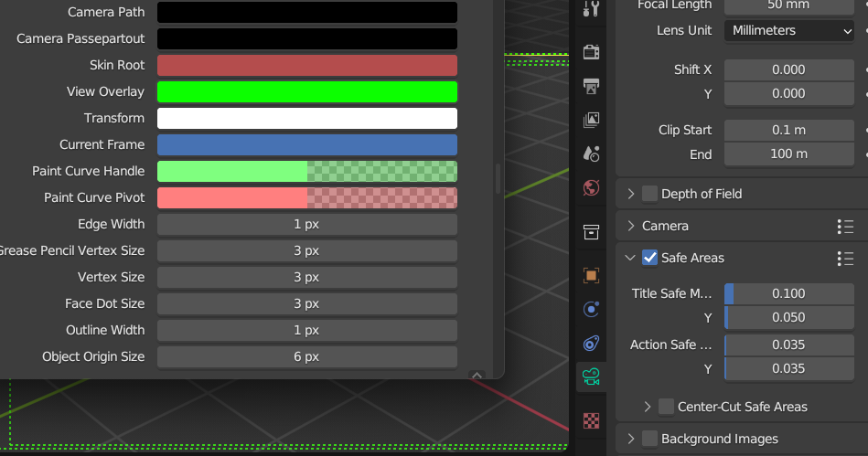
Task: Open the Paint Curve Pivot color swatch
Action: coord(307,198)
